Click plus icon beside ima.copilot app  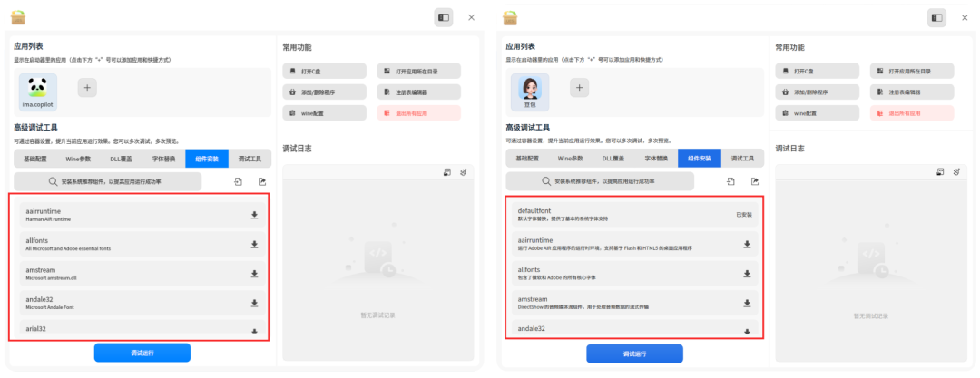[x=87, y=87]
